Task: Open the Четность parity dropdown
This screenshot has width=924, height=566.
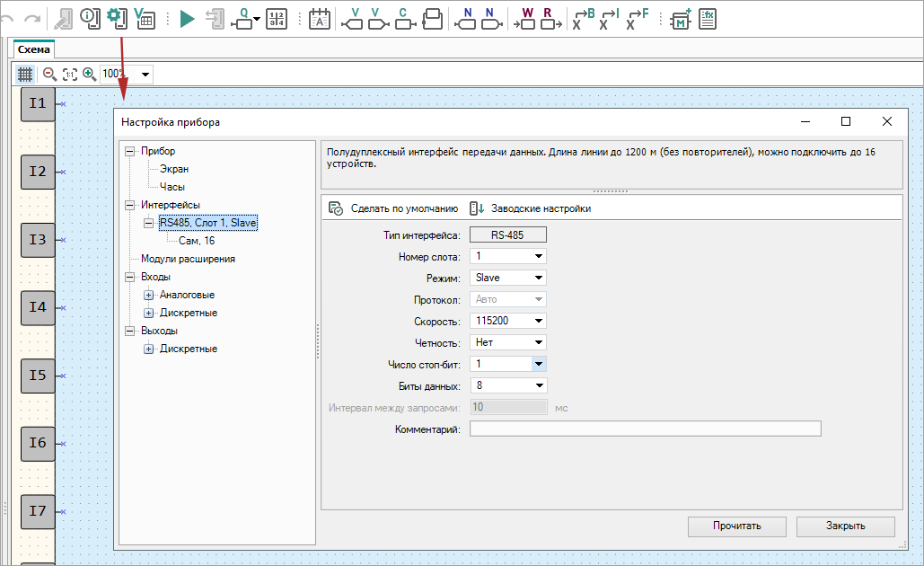Action: [x=539, y=342]
